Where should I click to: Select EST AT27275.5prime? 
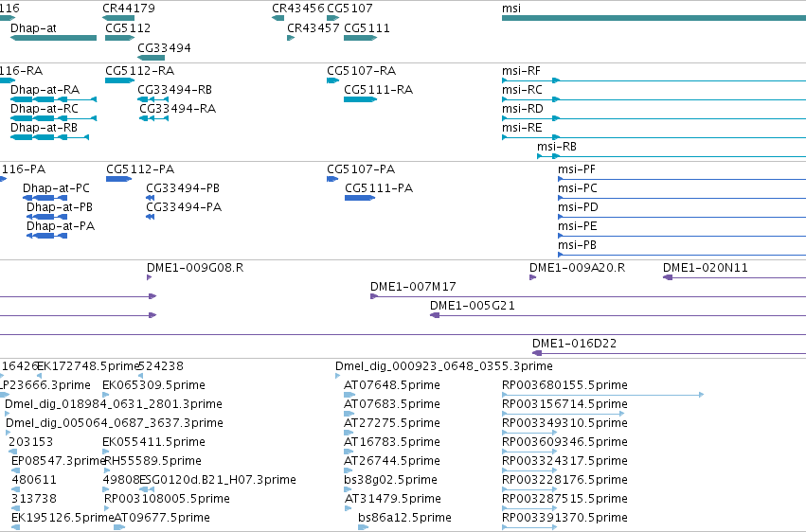(x=349, y=433)
